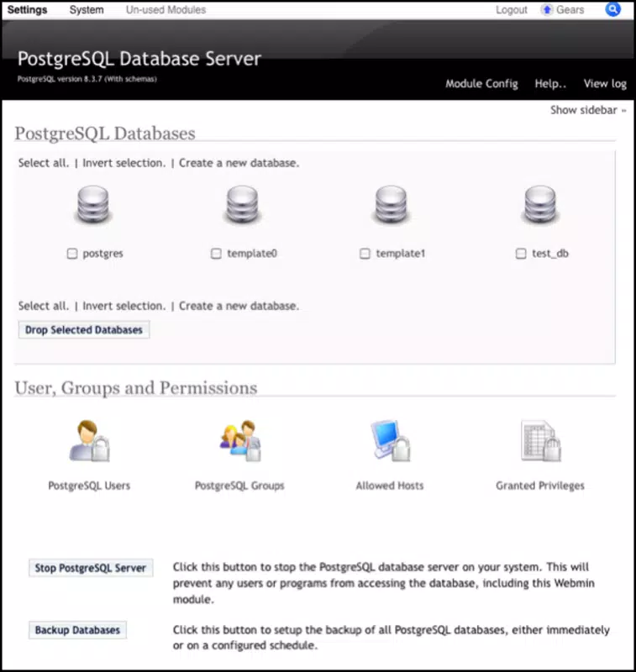The image size is (636, 672).
Task: Open View log
Action: (x=605, y=83)
